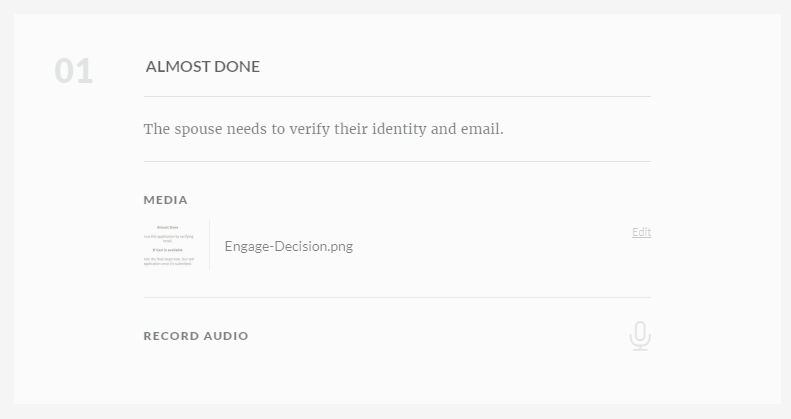791x419 pixels.
Task: Select the step number 01
Action: [73, 71]
